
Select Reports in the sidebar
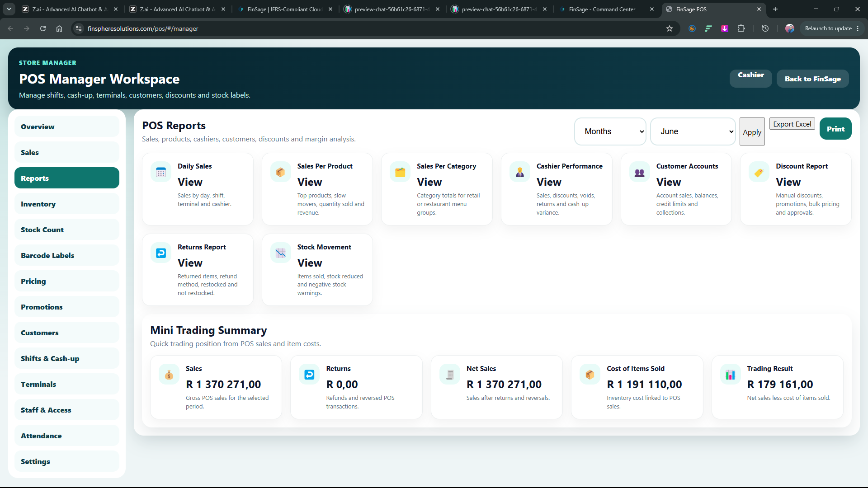(67, 178)
